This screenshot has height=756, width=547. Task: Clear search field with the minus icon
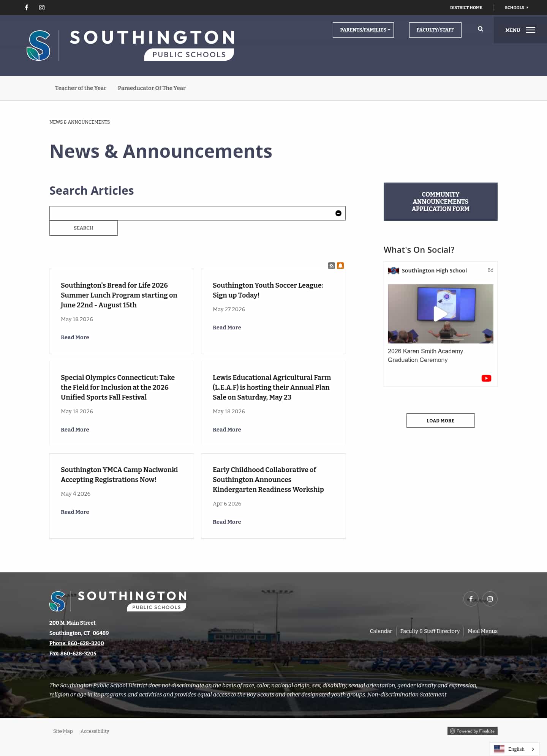(338, 213)
